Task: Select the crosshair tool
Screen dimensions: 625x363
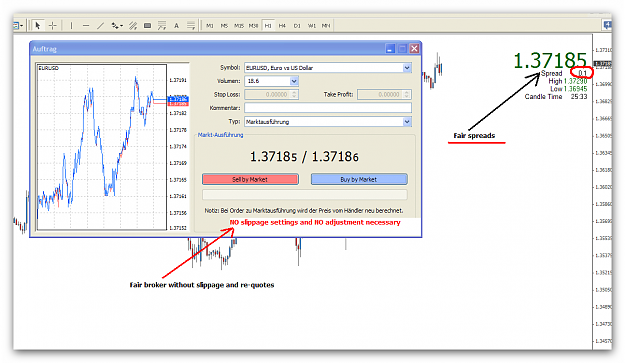Action: click(x=53, y=26)
